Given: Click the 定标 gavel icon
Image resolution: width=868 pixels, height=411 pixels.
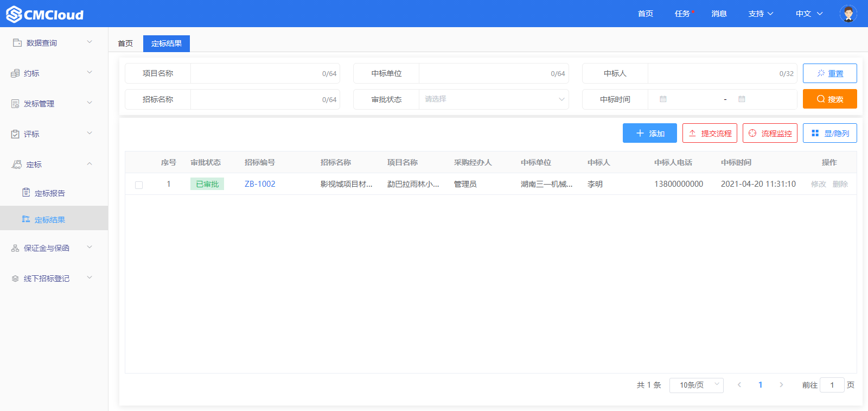Looking at the screenshot, I should [17, 165].
